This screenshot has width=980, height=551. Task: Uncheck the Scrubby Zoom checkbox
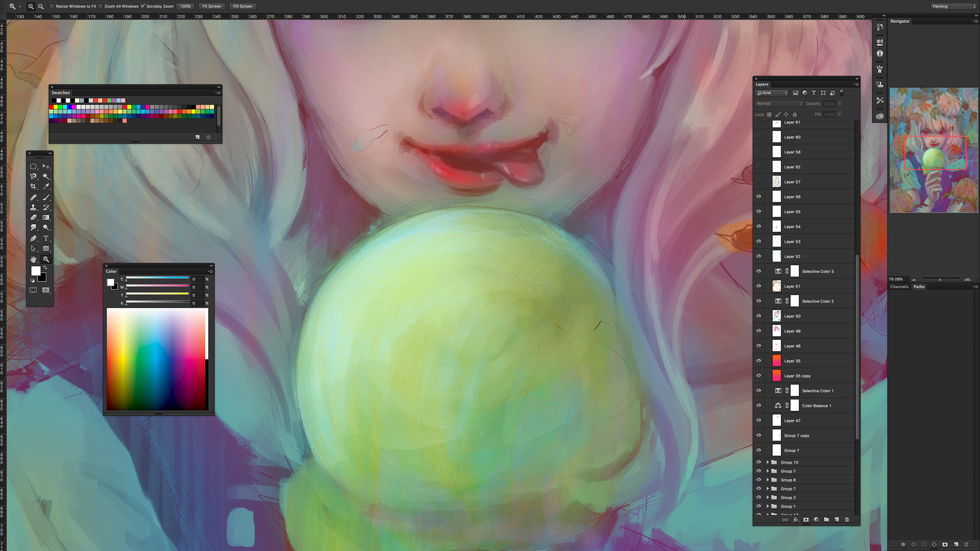tap(143, 6)
